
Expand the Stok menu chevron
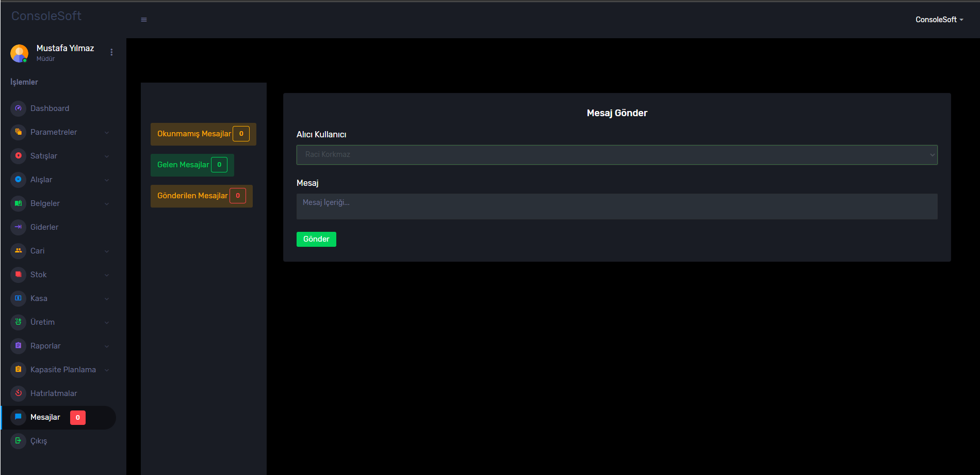(107, 275)
